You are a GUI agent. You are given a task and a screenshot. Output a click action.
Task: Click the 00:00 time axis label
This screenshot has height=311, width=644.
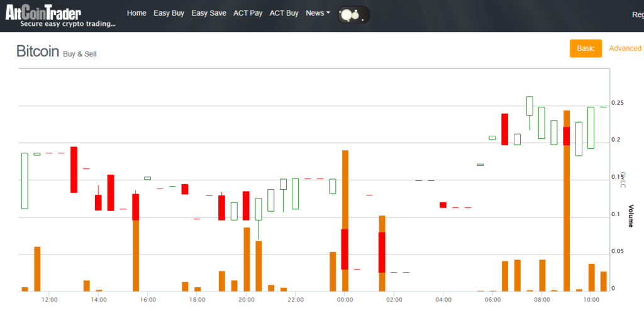click(345, 300)
